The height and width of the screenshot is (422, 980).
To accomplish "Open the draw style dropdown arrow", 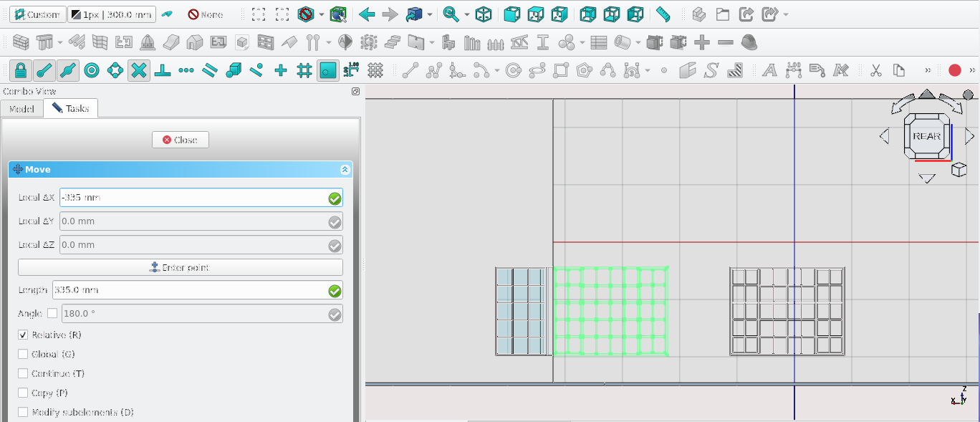I will click(322, 14).
